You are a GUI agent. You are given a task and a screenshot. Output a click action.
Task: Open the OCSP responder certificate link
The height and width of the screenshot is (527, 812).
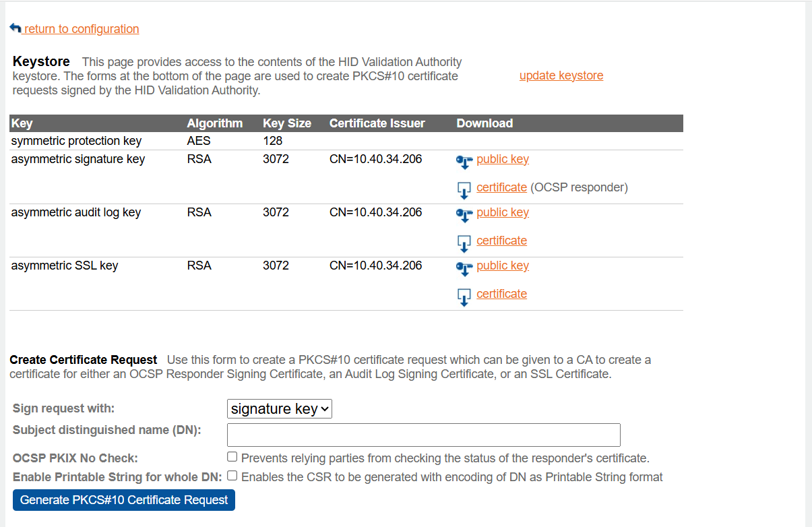501,187
